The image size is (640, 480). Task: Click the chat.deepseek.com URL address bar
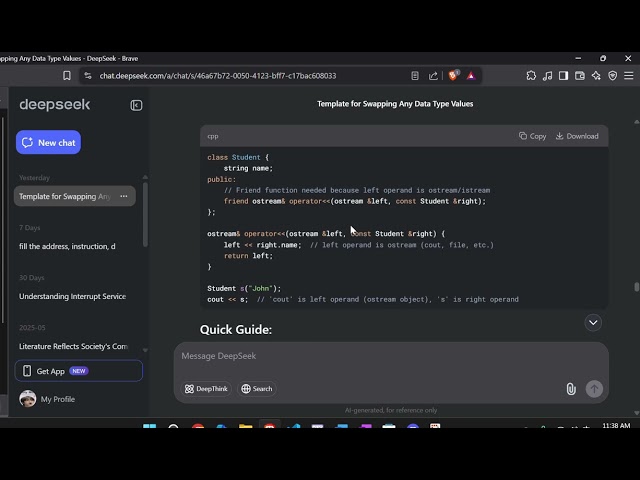[x=218, y=76]
